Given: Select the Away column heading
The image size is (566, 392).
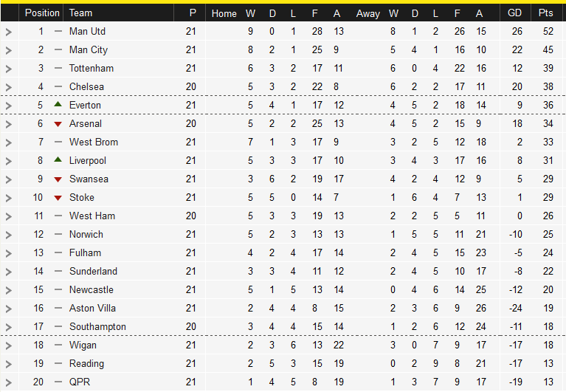Looking at the screenshot, I should [367, 14].
